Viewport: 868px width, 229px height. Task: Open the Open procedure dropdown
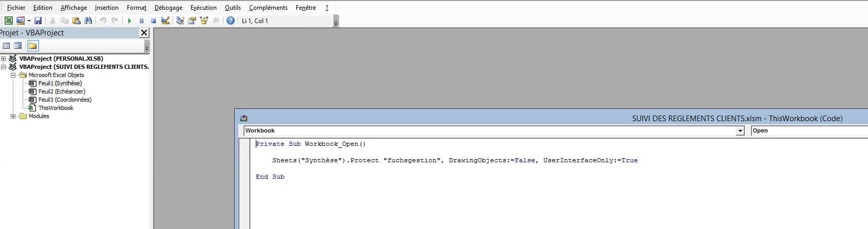pos(809,131)
